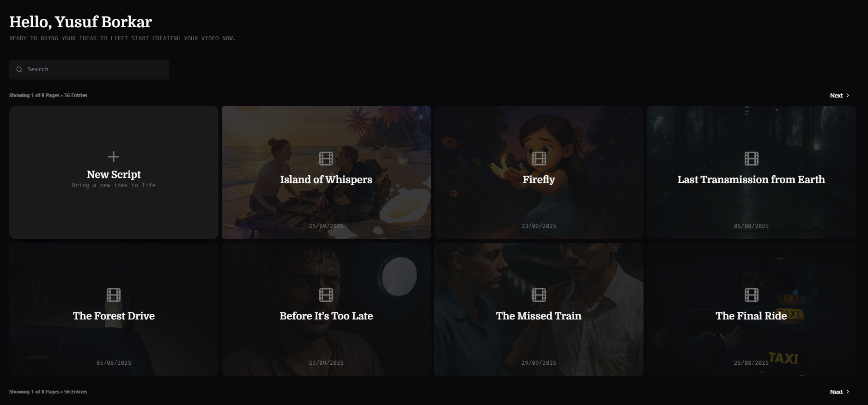
Task: Open Before It's Too Late title
Action: point(326,316)
